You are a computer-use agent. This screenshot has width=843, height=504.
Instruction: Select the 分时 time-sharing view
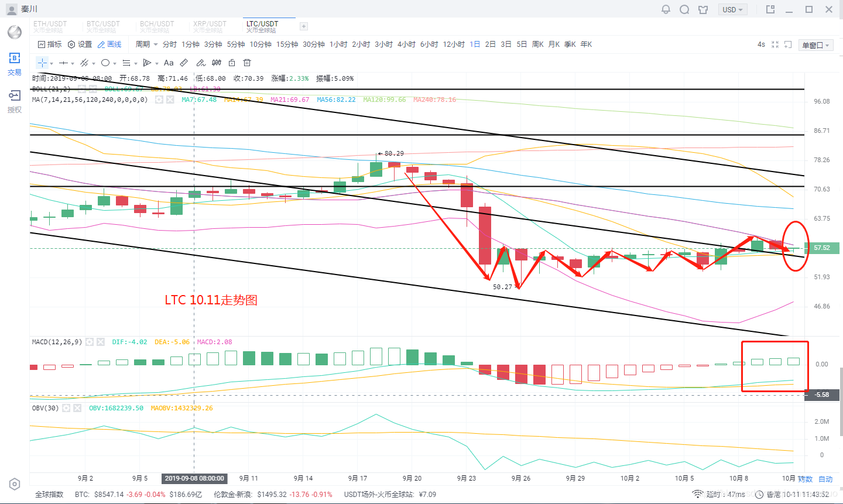[170, 44]
